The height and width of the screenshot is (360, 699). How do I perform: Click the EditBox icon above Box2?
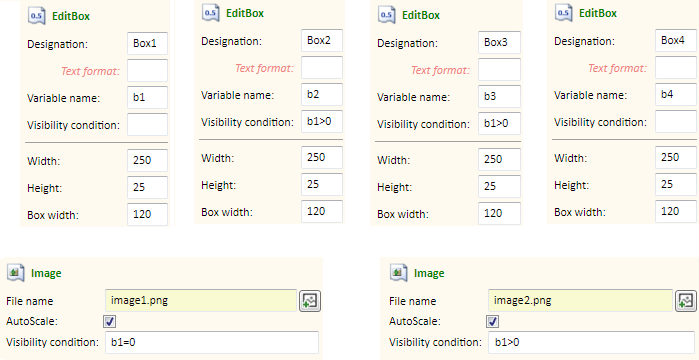point(210,12)
